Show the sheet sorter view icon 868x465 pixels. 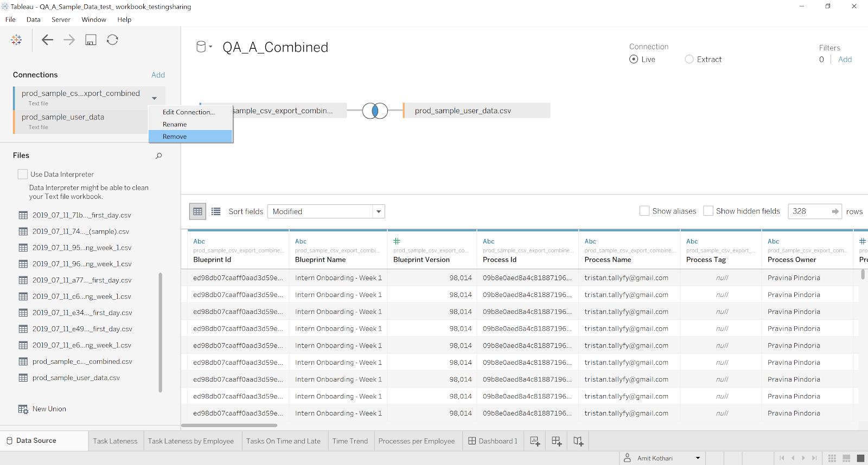[x=832, y=458]
